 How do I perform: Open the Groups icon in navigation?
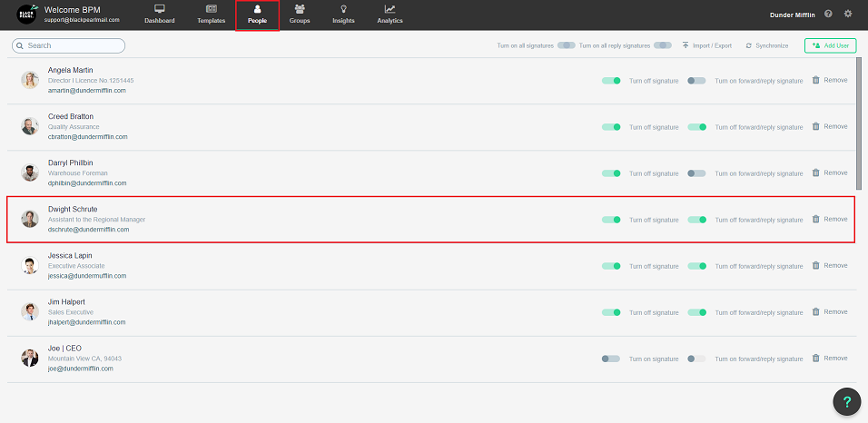click(300, 9)
